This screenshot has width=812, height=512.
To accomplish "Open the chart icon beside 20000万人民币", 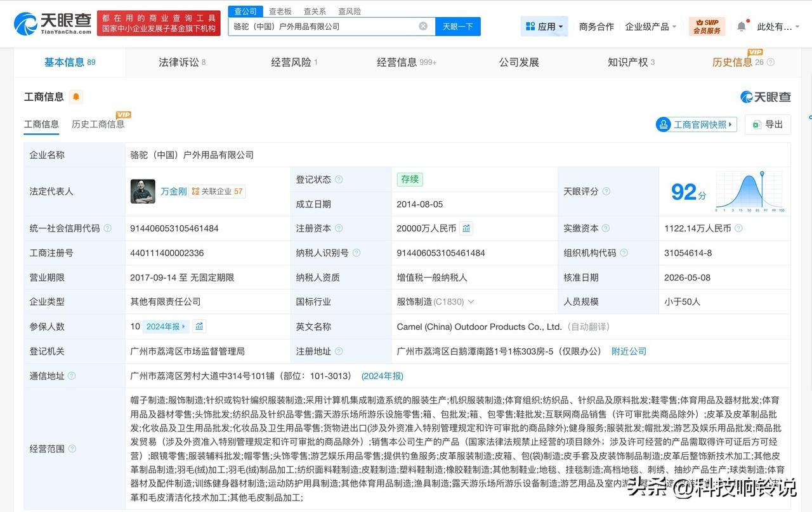I will click(x=466, y=228).
